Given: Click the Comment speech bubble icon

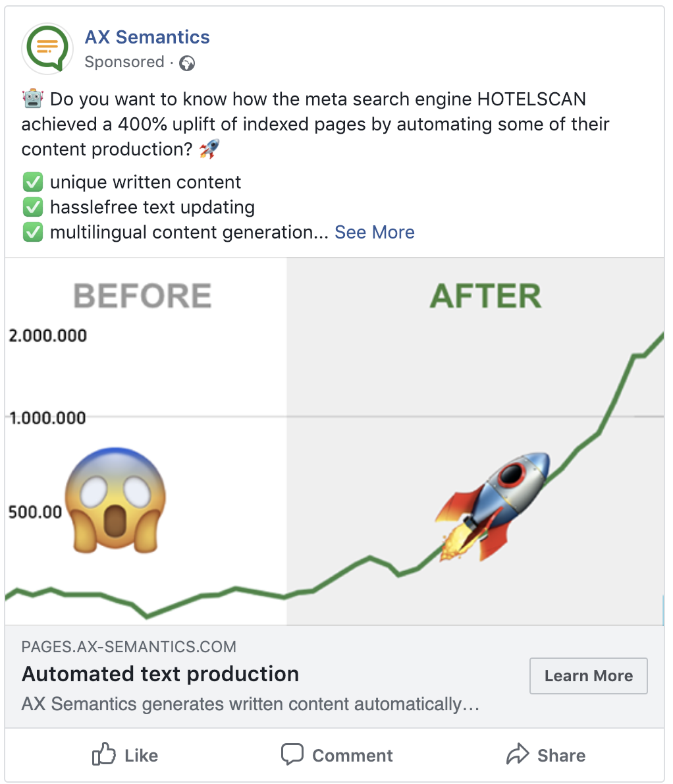Looking at the screenshot, I should [x=292, y=754].
